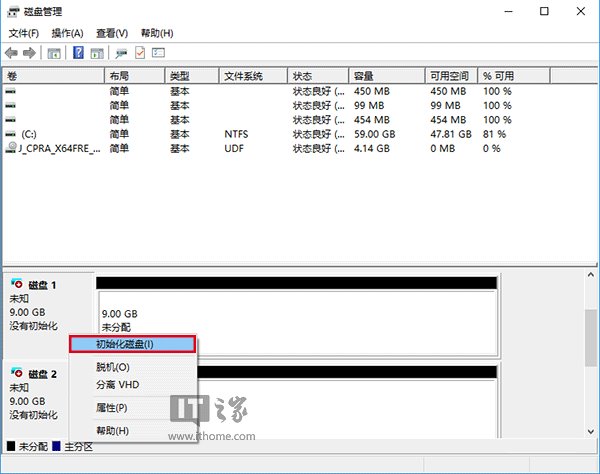Click the blue Help question-mark toolbar icon
The width and height of the screenshot is (600, 474).
click(x=77, y=53)
